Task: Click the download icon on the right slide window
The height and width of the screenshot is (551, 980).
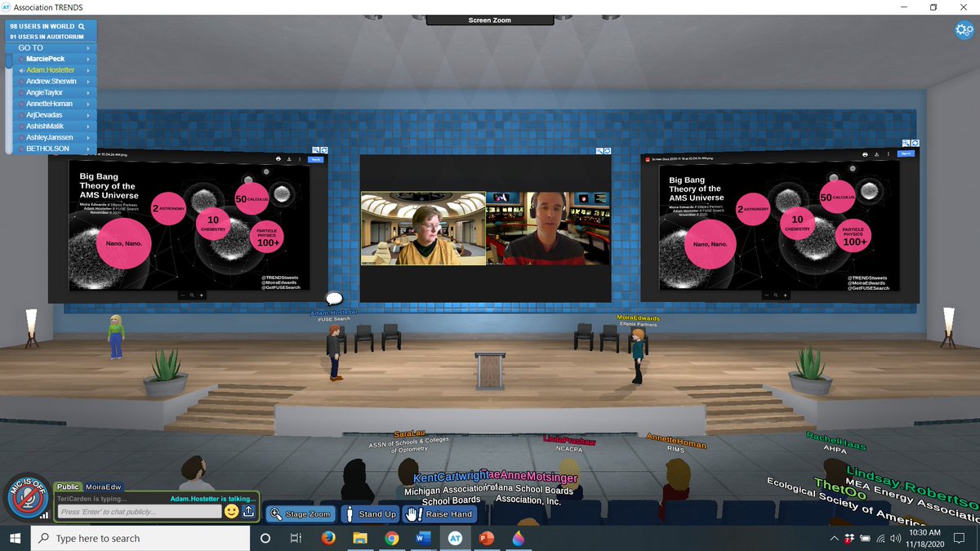Action: (876, 155)
